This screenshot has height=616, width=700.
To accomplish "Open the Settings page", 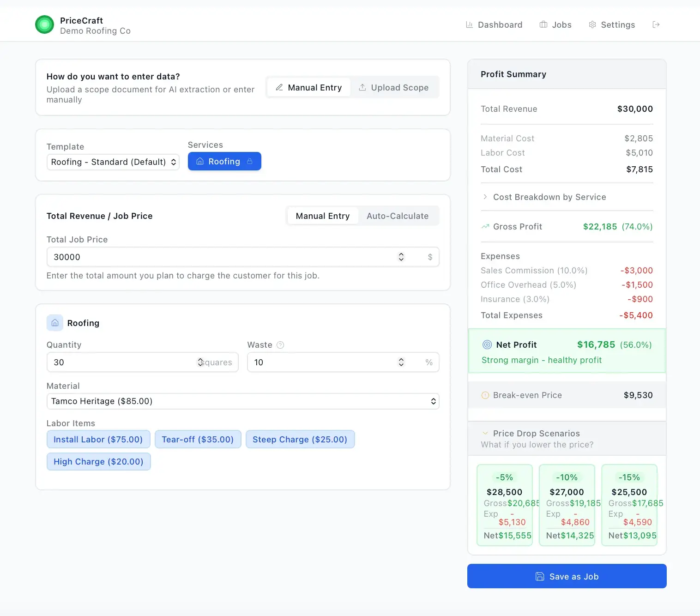I will [x=612, y=25].
